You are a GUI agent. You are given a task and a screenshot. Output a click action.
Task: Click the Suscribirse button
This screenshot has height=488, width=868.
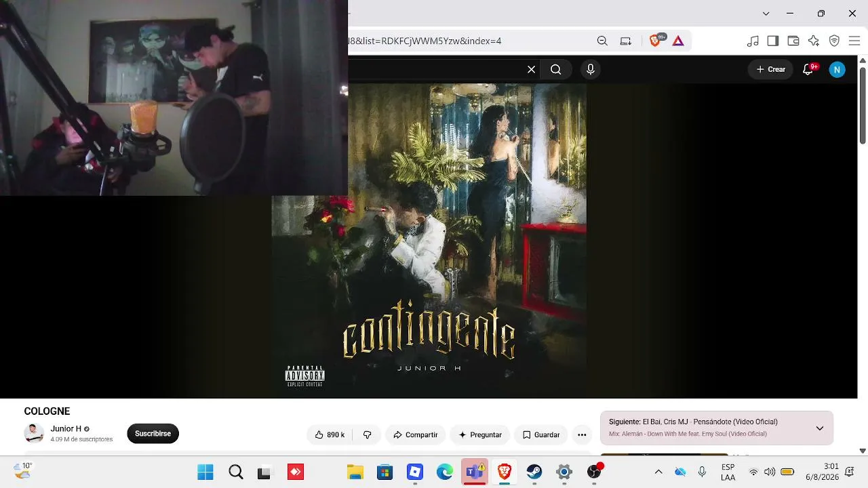point(153,434)
